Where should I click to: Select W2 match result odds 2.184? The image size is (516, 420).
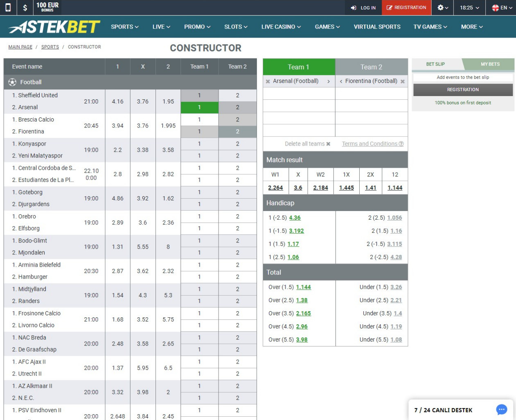[x=320, y=188]
